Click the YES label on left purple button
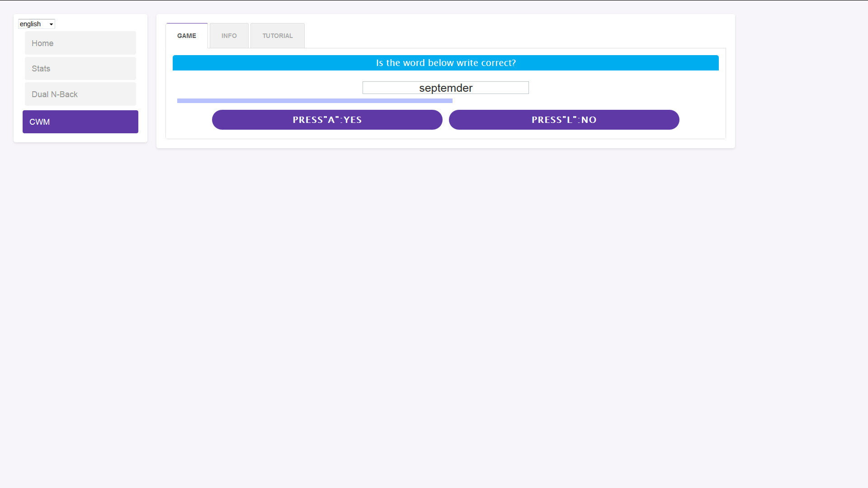This screenshot has height=488, width=868. 352,120
